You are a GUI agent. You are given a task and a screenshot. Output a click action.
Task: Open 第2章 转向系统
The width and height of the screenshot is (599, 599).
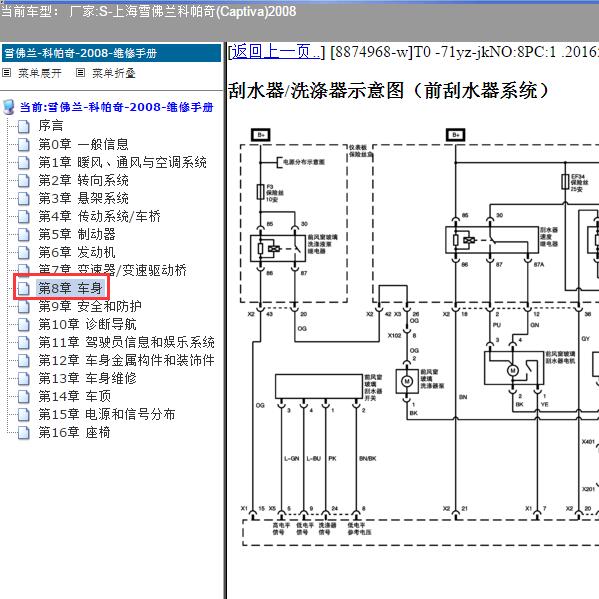tap(84, 180)
